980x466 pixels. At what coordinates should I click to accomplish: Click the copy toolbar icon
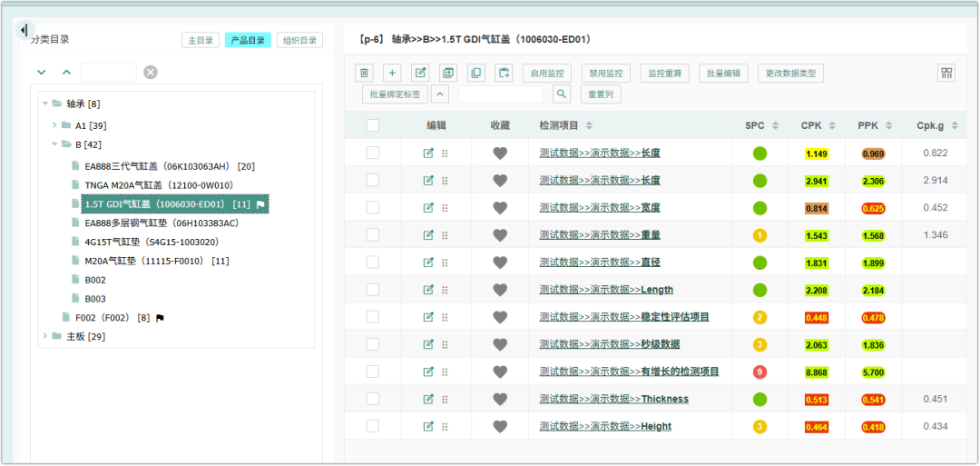click(x=475, y=74)
